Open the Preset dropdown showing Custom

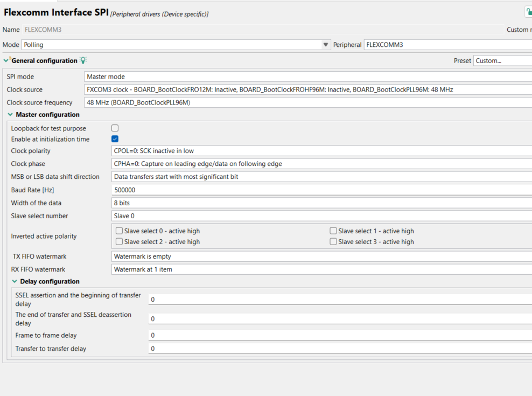coord(501,60)
